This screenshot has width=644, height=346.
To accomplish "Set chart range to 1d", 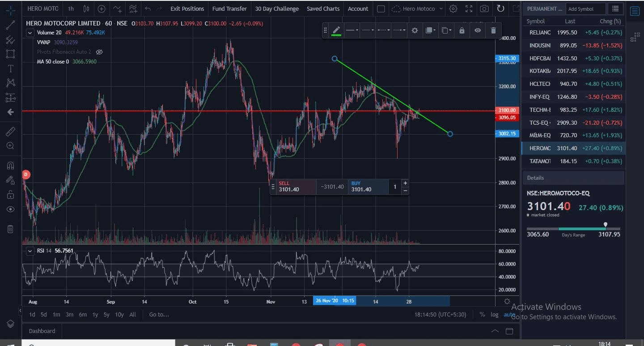I will pos(32,314).
